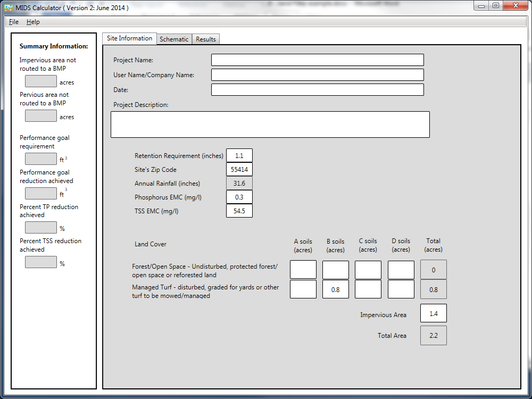Click the Managed Turf B soils field
The width and height of the screenshot is (532, 399).
pos(335,289)
